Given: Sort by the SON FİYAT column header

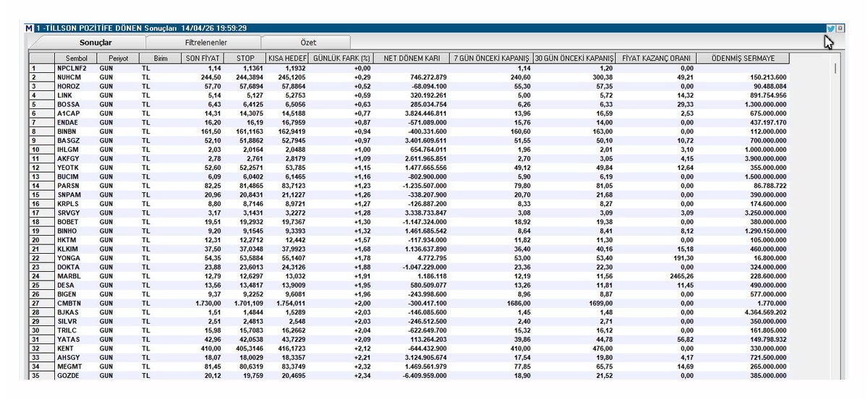Looking at the screenshot, I should click(x=203, y=58).
